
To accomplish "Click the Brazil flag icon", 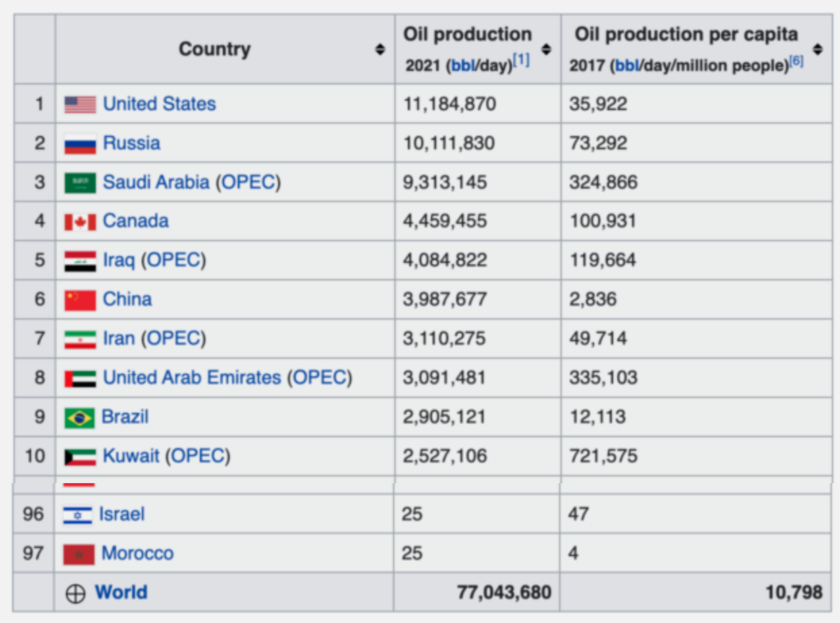I will [x=79, y=418].
